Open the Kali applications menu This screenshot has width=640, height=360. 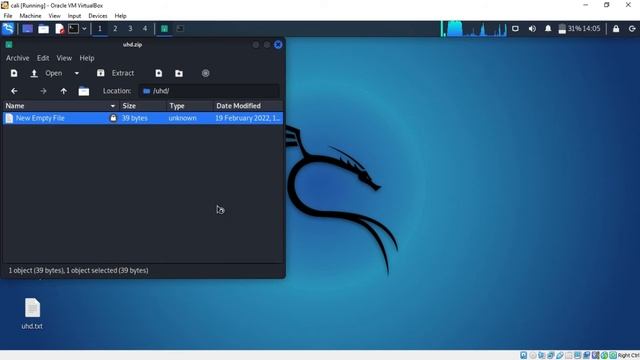8,29
